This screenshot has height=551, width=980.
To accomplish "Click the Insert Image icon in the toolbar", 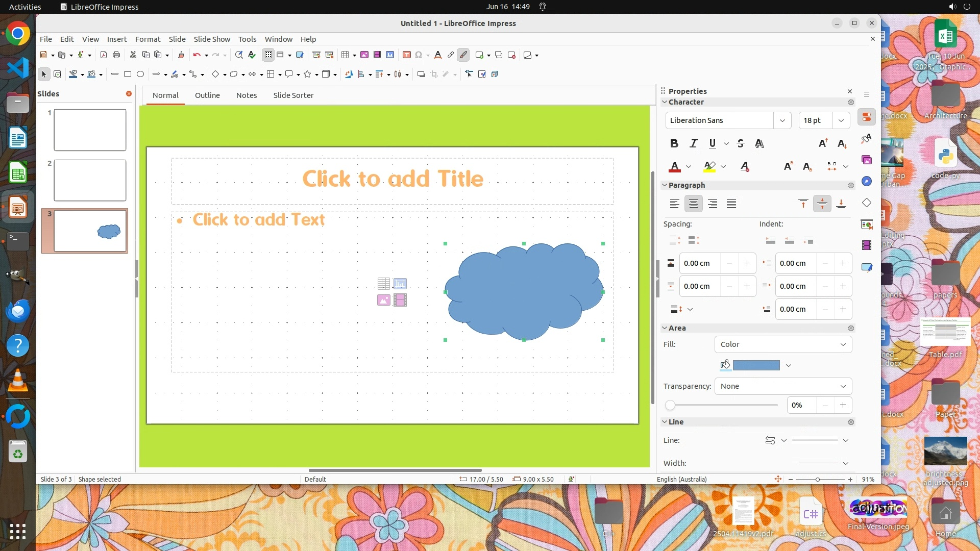I will (x=364, y=55).
